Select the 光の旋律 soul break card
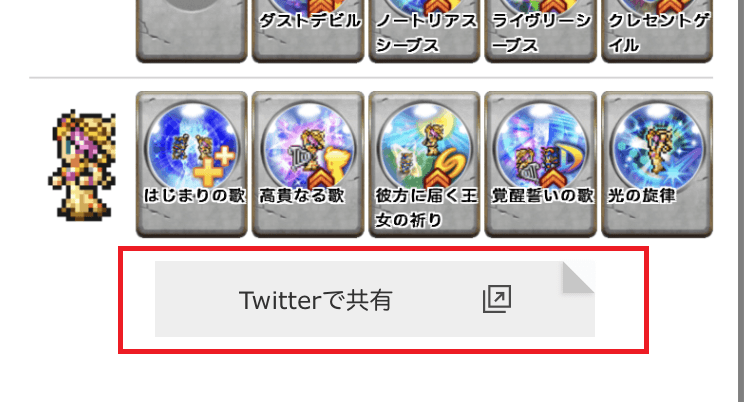The height and width of the screenshot is (402, 750). (x=657, y=164)
